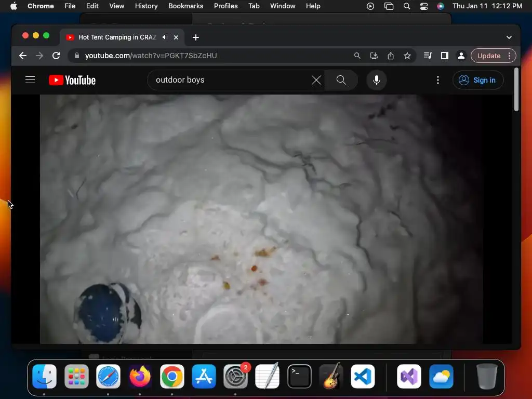Image resolution: width=532 pixels, height=399 pixels.
Task: Open media controls in Chrome toolbar
Action: tap(428, 56)
